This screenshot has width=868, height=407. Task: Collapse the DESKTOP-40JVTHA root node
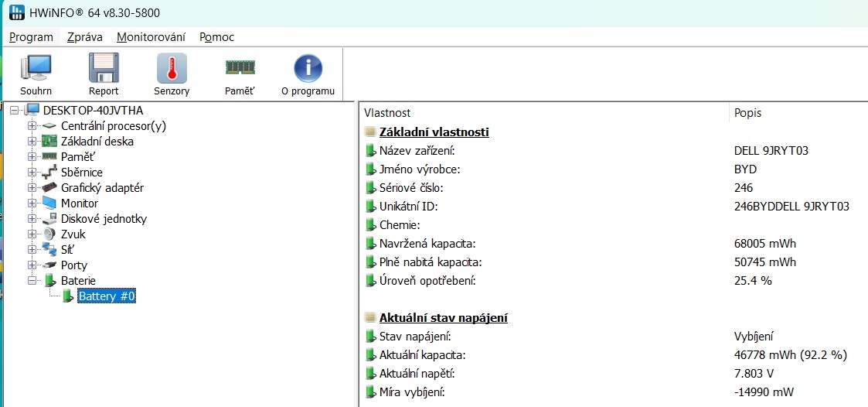[x=15, y=111]
